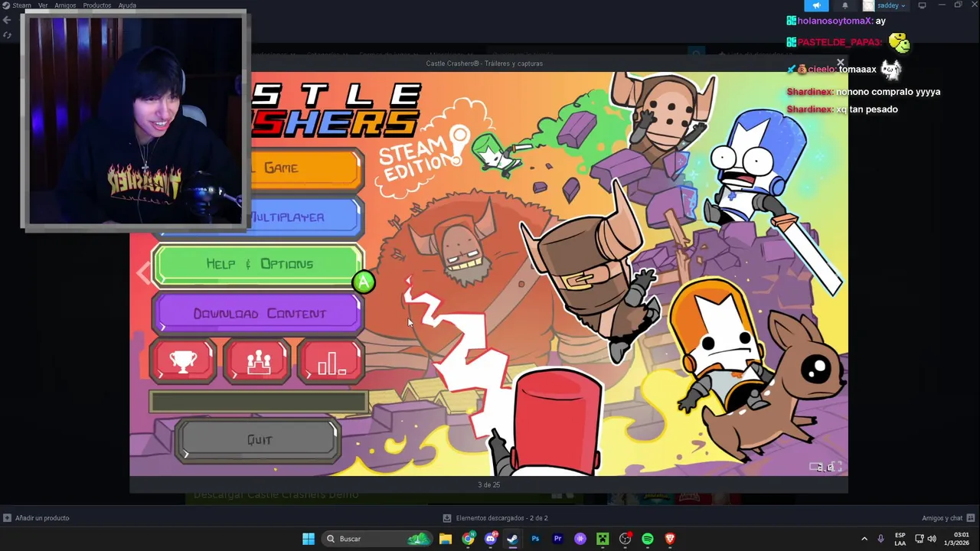Open the Ver menu
This screenshot has width=980, height=551.
pos(43,5)
